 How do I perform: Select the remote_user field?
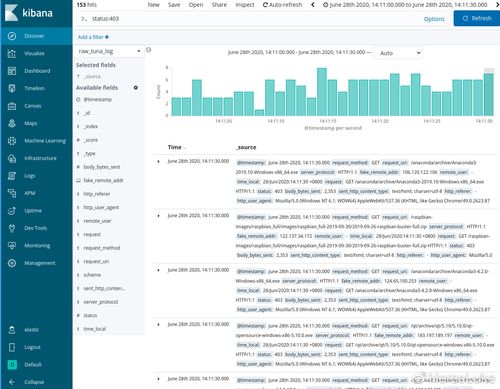tap(97, 221)
